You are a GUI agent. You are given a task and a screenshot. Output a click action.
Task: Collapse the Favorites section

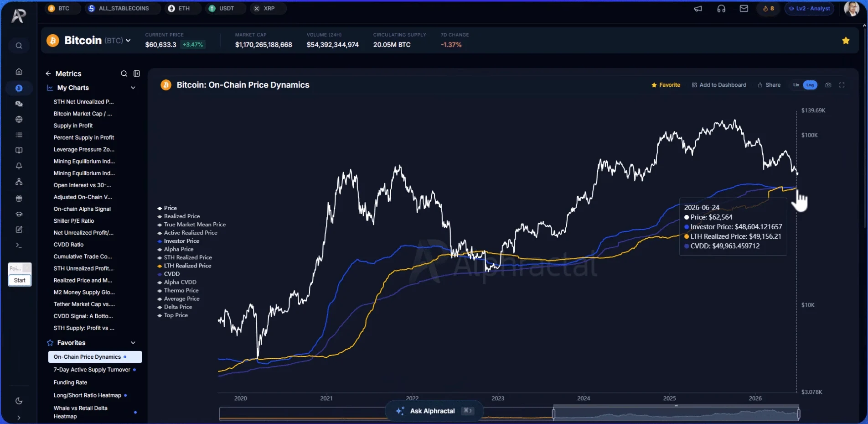133,343
